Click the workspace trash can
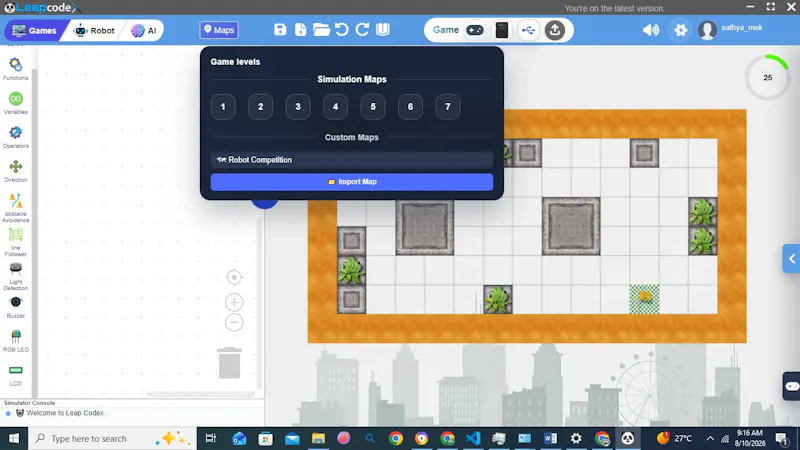800x450 pixels. [x=230, y=363]
